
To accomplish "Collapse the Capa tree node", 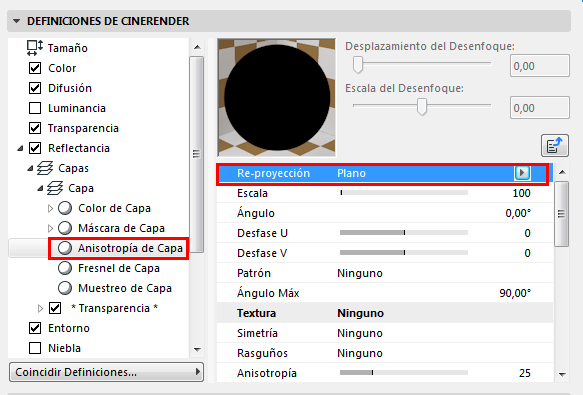I will click(41, 189).
